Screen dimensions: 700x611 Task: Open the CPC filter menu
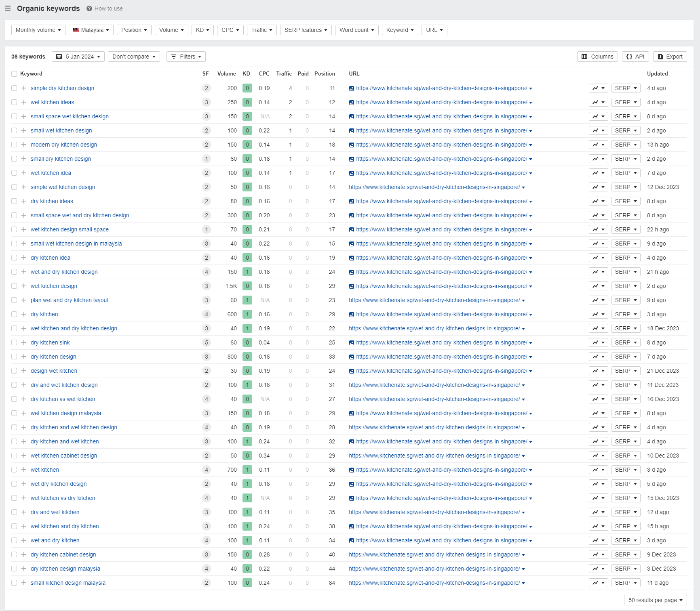point(230,30)
